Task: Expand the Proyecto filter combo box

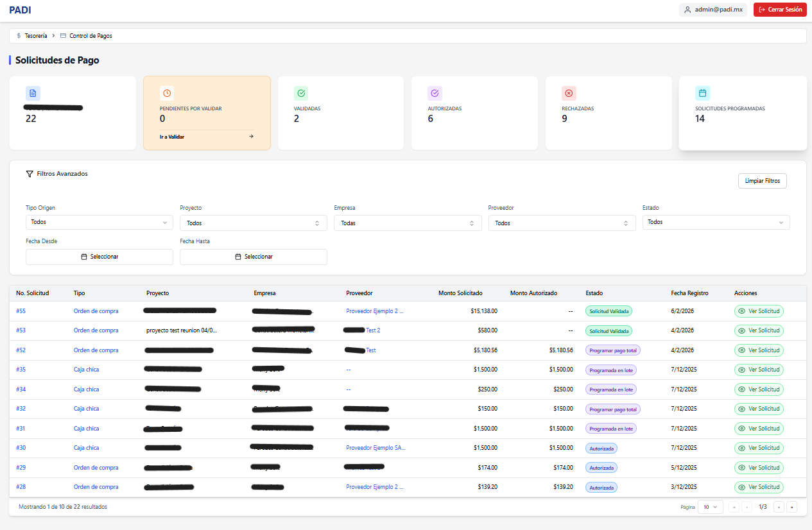Action: coord(253,223)
